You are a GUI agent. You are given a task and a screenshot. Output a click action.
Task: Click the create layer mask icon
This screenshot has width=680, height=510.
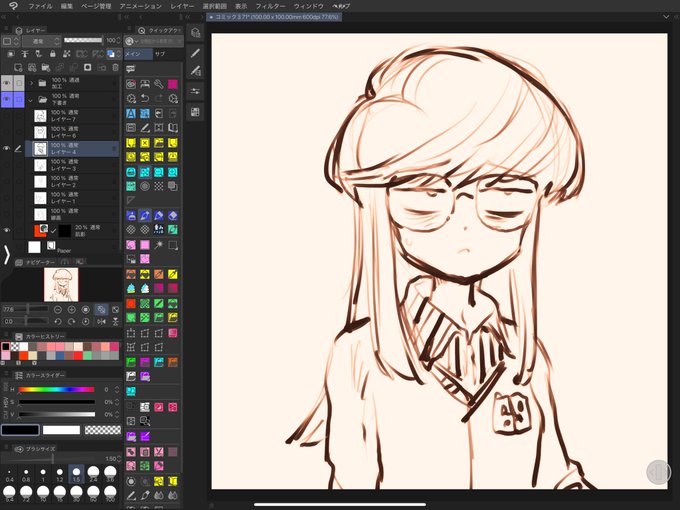point(88,67)
